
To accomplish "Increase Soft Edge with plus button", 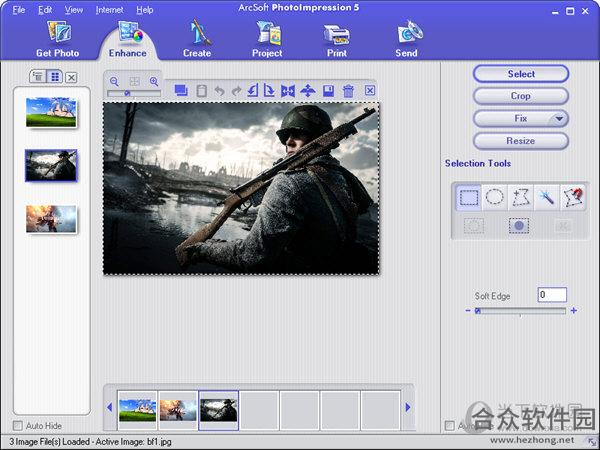I will click(x=574, y=311).
